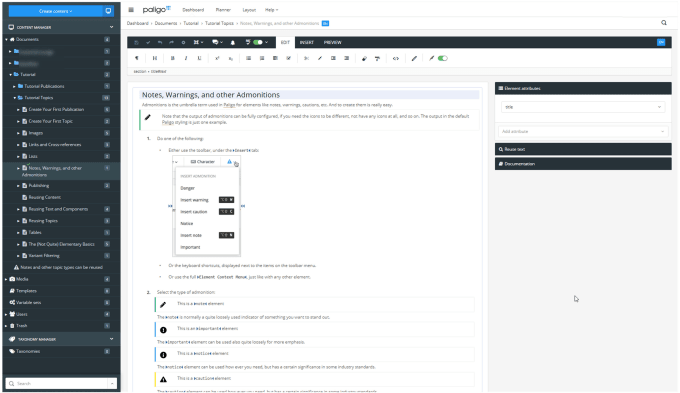Image resolution: width=680 pixels, height=393 pixels.
Task: Click the save icon in editor toolbar
Action: click(136, 43)
